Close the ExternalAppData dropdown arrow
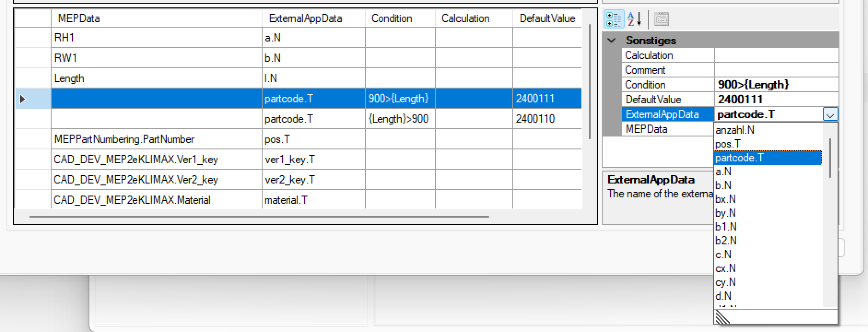 830,114
